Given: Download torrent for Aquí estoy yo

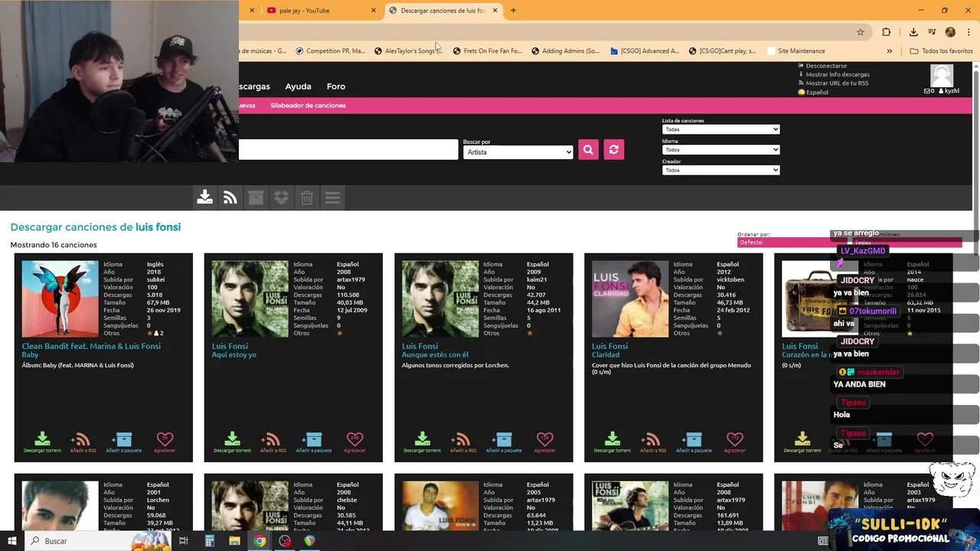Looking at the screenshot, I should 232,442.
